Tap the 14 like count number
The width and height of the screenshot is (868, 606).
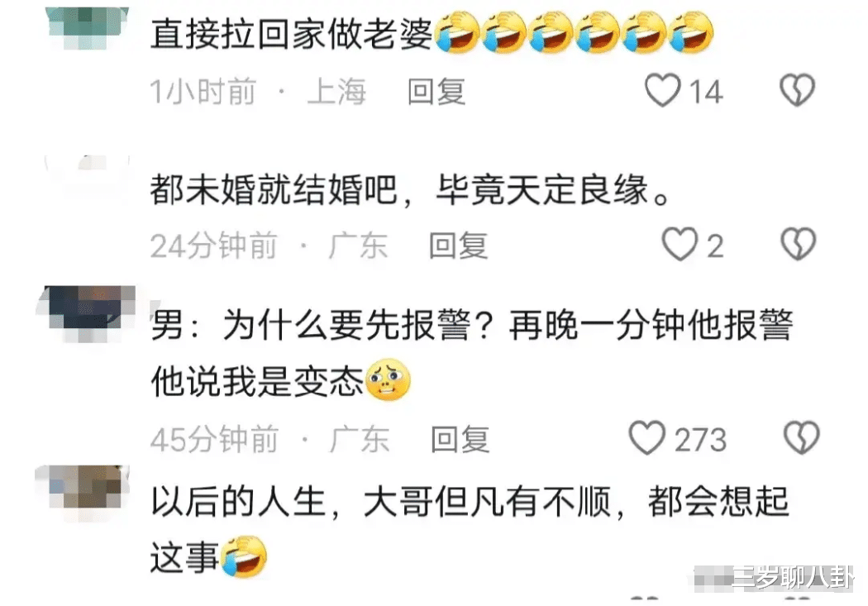[706, 91]
